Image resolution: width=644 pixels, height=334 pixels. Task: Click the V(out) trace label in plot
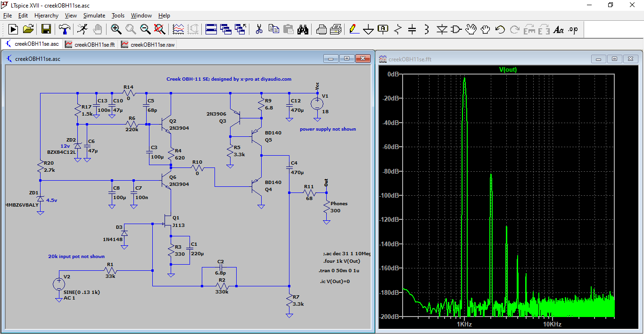coord(508,69)
